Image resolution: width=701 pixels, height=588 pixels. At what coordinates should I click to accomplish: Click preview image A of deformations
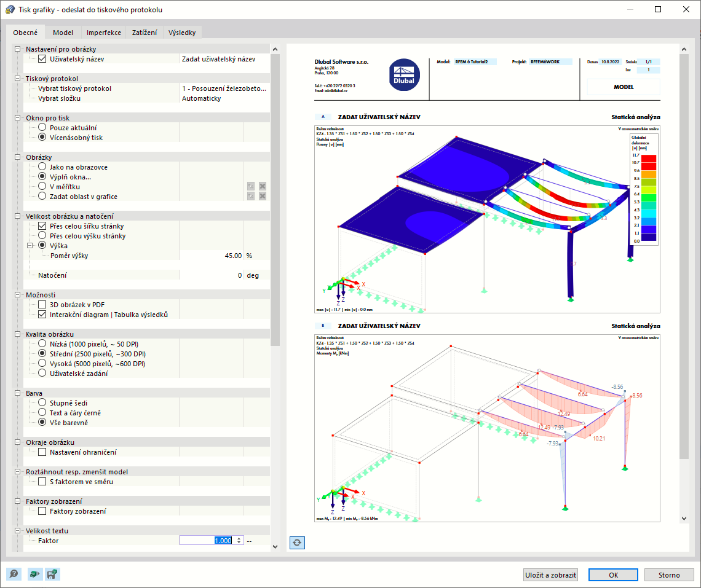coord(487,219)
